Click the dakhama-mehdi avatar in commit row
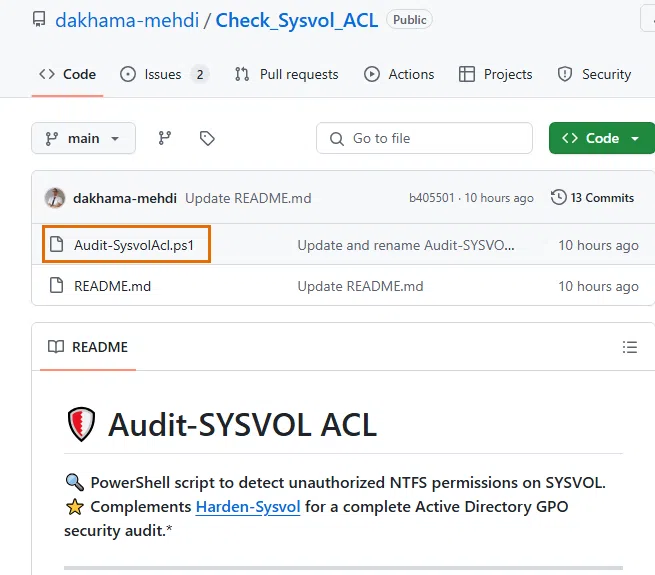The width and height of the screenshot is (655, 575). pyautogui.click(x=56, y=198)
